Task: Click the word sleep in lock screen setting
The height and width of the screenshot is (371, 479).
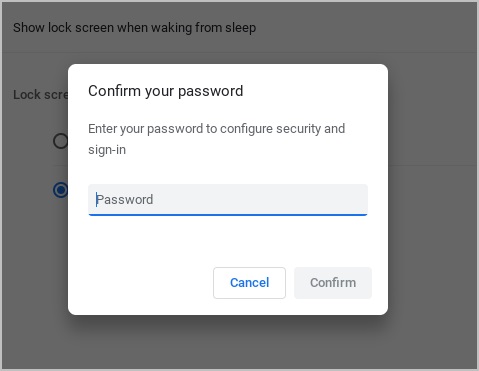Action: (240, 28)
